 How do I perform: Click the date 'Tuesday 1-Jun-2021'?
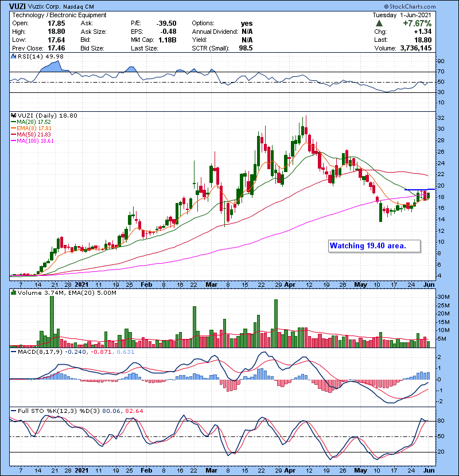[402, 15]
